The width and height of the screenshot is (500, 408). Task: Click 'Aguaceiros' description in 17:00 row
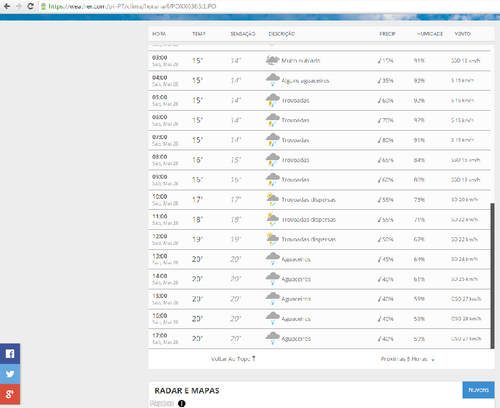tap(296, 339)
